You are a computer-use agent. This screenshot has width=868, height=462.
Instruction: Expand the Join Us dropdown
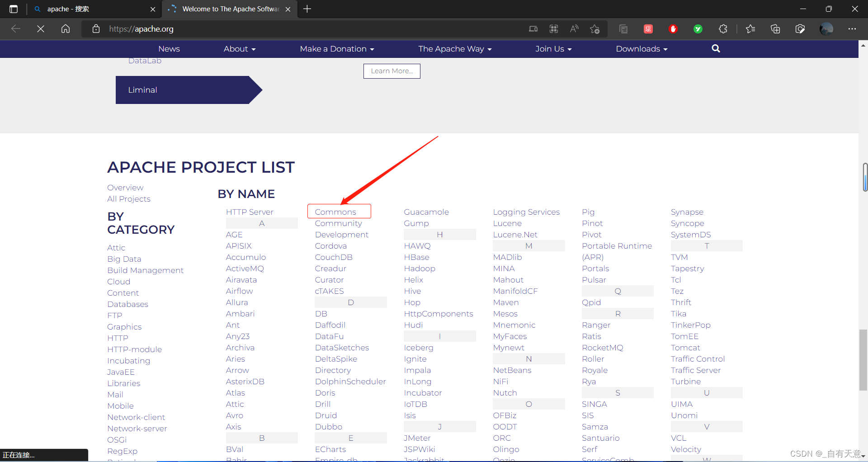[553, 49]
